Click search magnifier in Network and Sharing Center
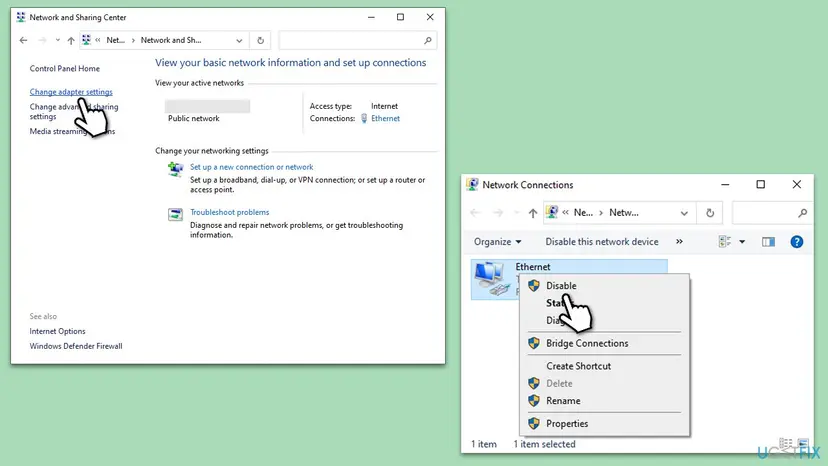The width and height of the screenshot is (828, 466). (x=428, y=40)
